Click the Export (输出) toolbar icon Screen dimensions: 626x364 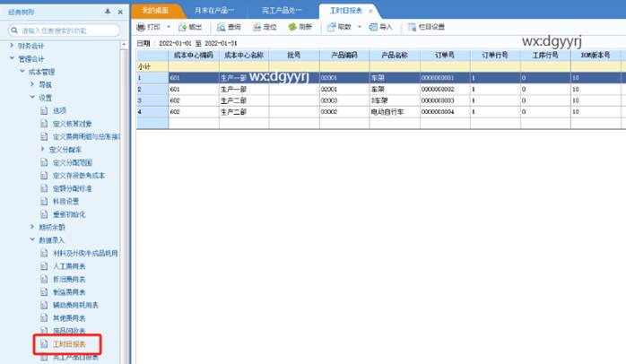[183, 27]
